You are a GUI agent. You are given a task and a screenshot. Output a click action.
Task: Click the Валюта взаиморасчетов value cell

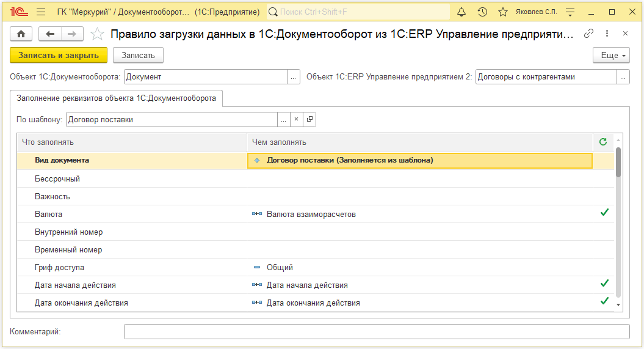420,214
